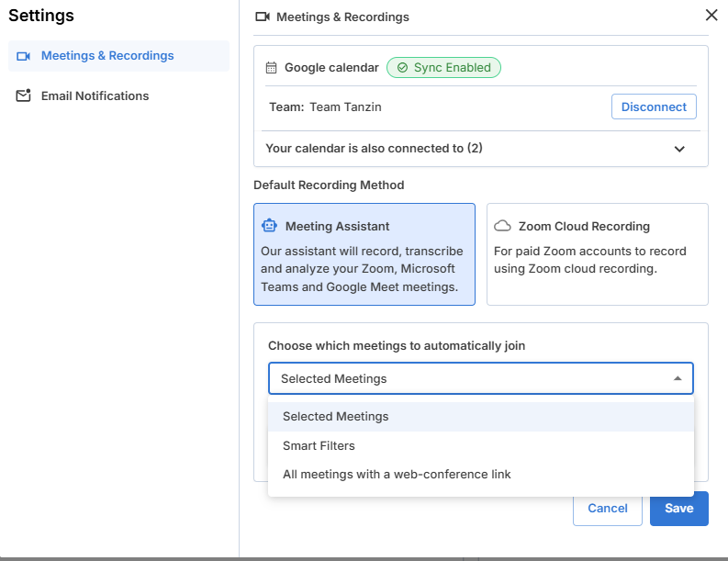This screenshot has width=728, height=561.
Task: Open the Meetings & Recordings settings tab
Action: coord(118,56)
